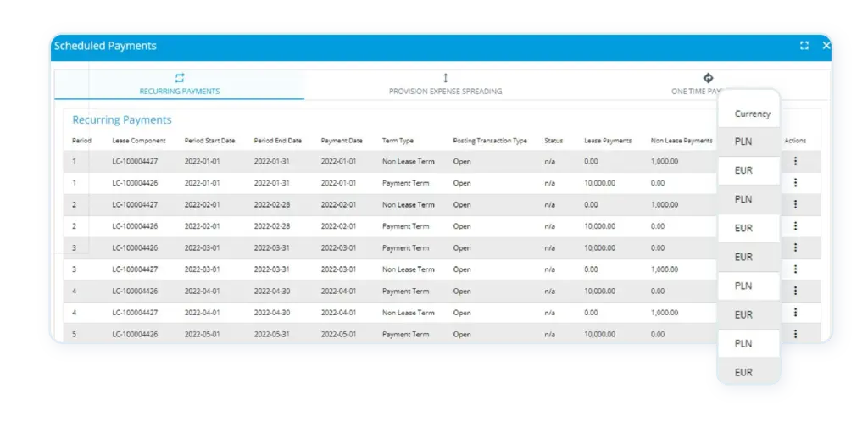Click Posting Transaction Type column header
868x422 pixels.
(x=490, y=141)
